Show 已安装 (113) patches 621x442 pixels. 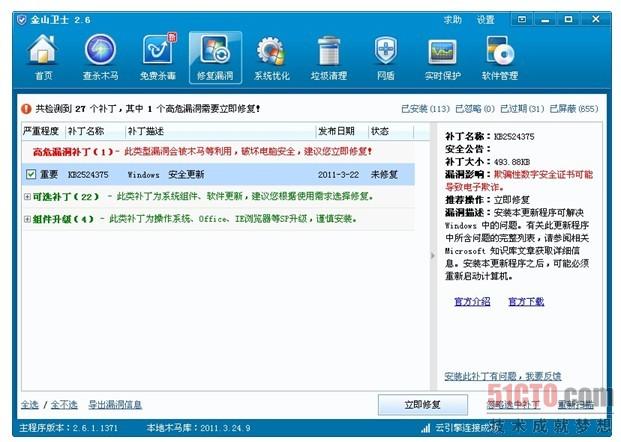(425, 109)
